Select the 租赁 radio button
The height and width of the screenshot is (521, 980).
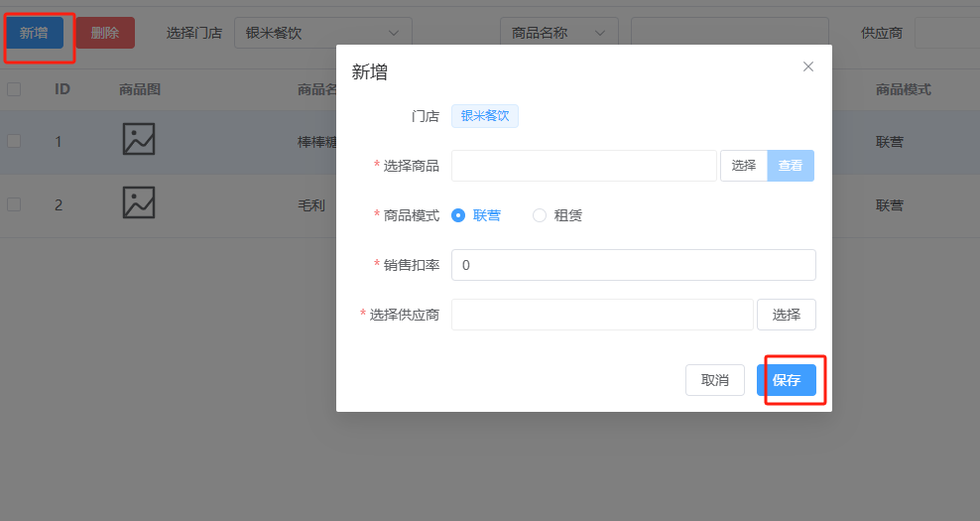[540, 215]
